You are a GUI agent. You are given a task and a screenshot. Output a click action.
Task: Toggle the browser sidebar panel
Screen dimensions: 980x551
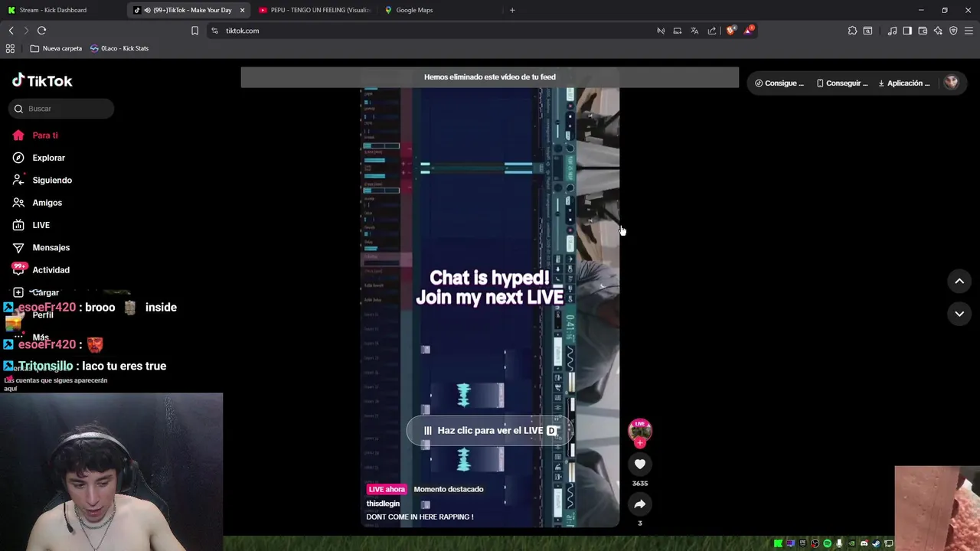[x=907, y=31]
